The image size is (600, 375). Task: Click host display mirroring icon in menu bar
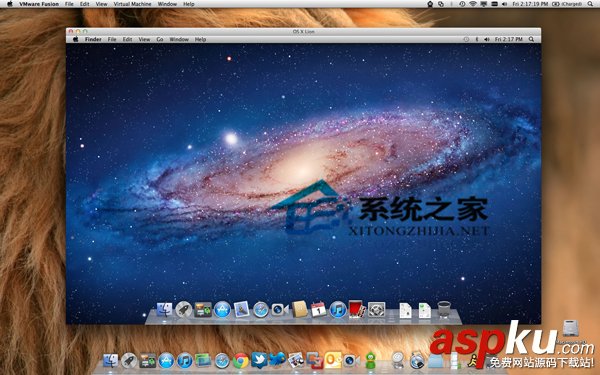(x=484, y=4)
